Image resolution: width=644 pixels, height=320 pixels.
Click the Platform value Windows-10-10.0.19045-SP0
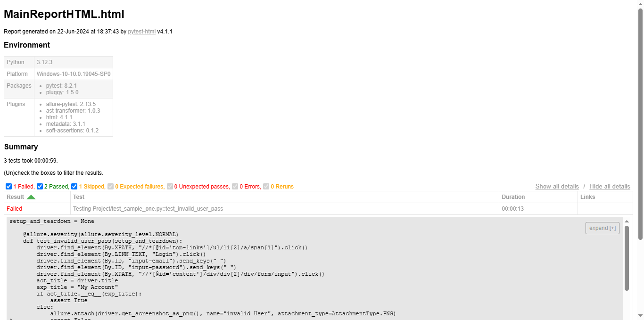pyautogui.click(x=74, y=74)
